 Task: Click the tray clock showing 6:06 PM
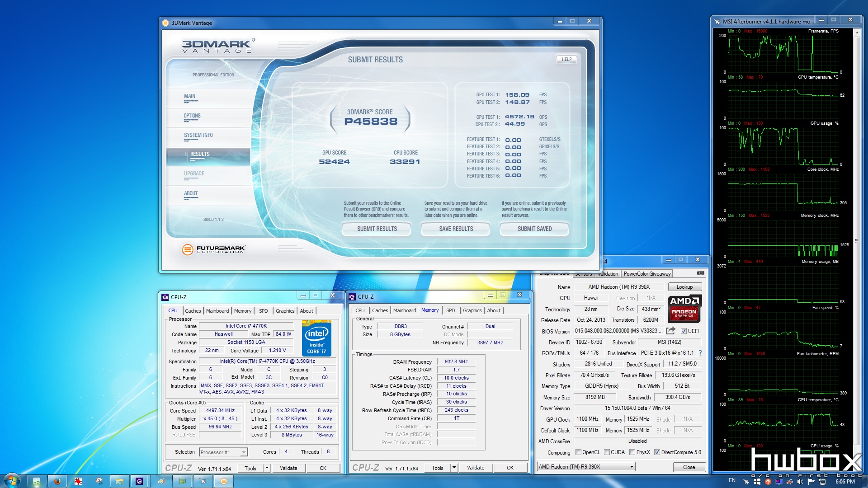coord(845,482)
